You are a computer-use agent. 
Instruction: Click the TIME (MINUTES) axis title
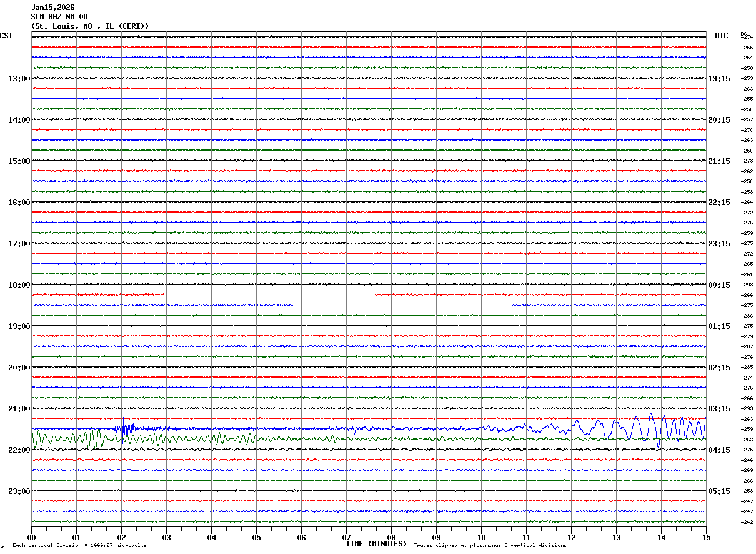(x=376, y=544)
